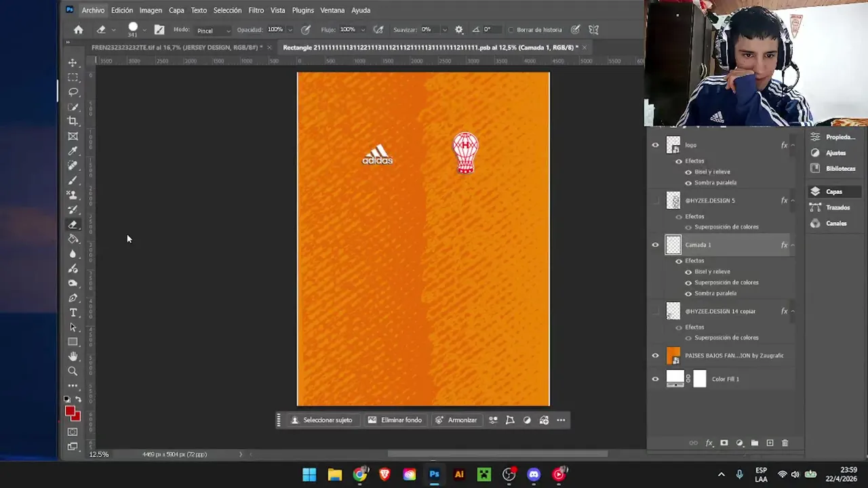Open the Propiedades panel button
868x488 pixels.
coord(835,137)
